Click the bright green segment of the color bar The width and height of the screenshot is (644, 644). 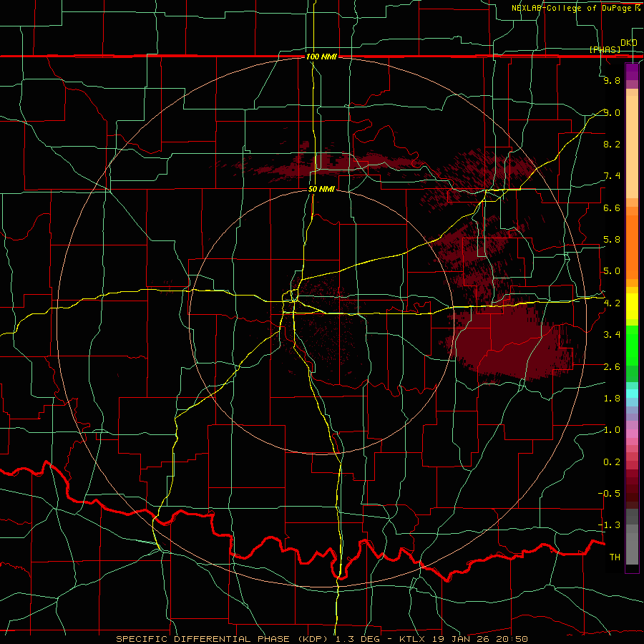click(632, 345)
